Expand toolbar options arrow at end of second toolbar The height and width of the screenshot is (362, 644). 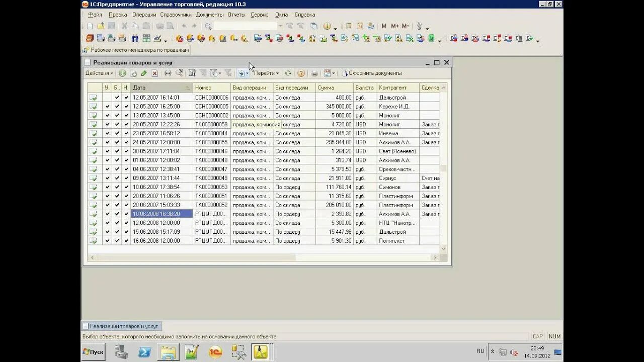tap(538, 40)
